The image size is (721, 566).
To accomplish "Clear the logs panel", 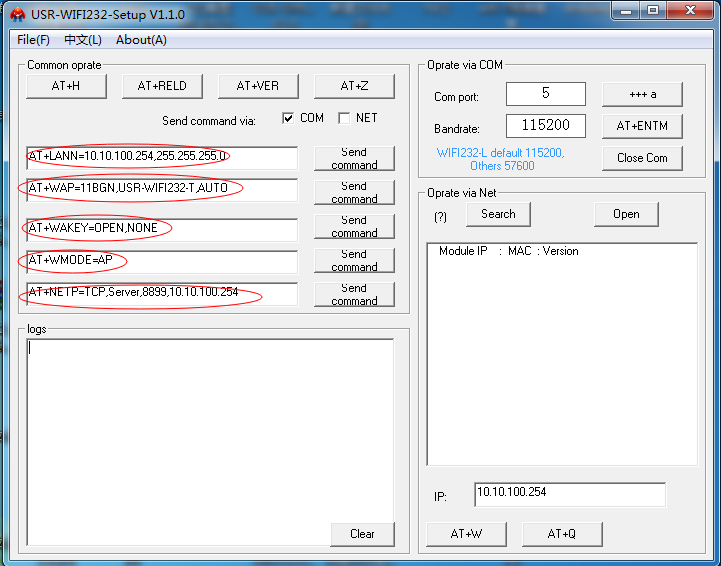I will [362, 534].
